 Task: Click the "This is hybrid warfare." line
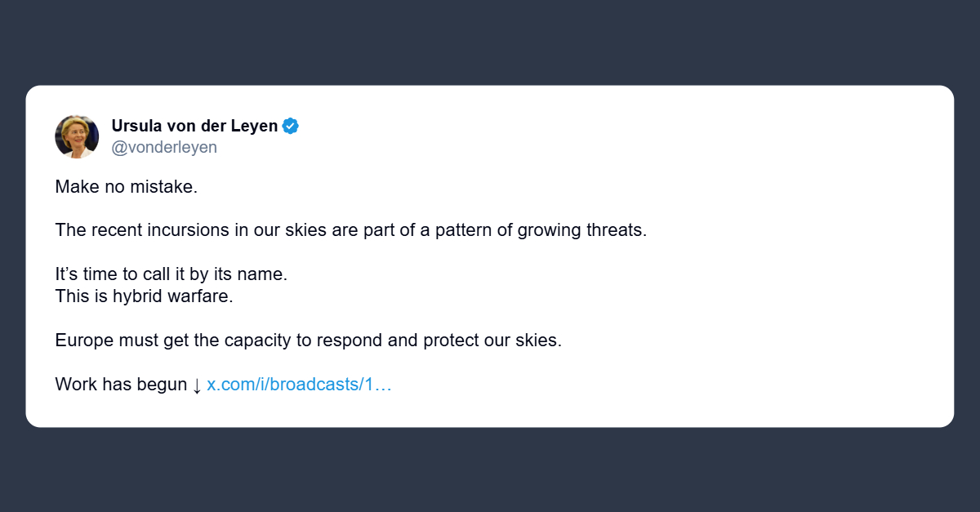(144, 296)
